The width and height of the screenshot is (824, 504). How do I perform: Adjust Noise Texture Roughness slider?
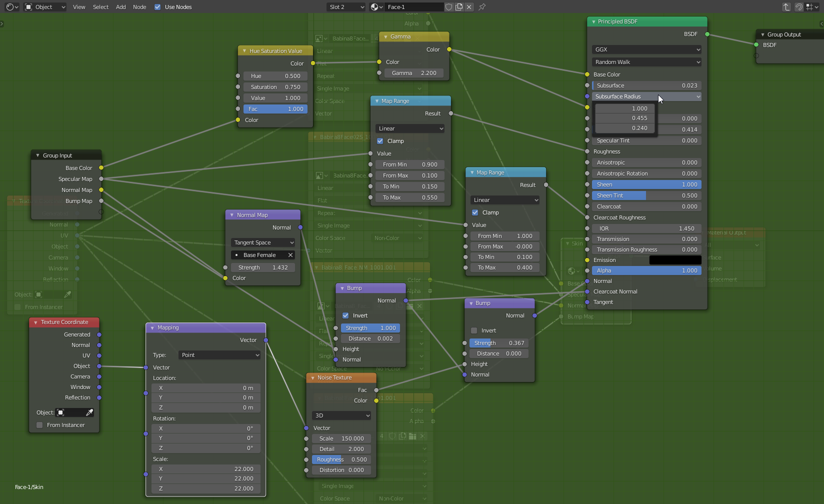coord(341,459)
